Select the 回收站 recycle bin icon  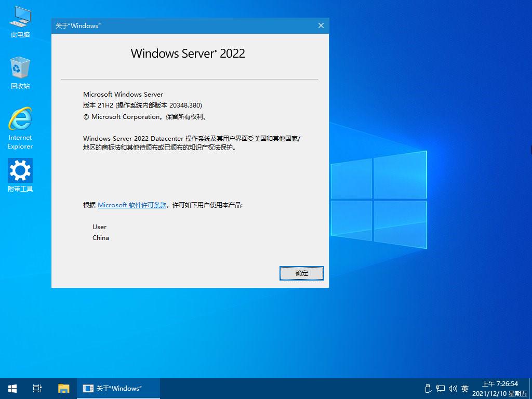[20, 74]
